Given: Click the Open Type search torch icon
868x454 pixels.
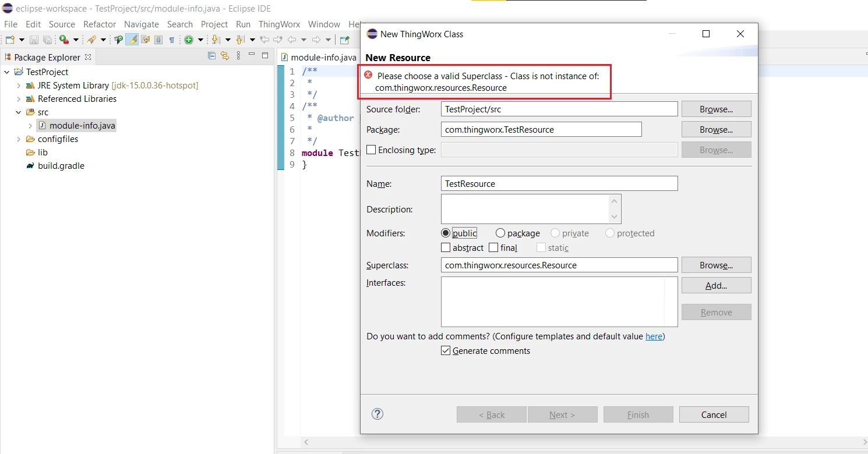Looking at the screenshot, I should pyautogui.click(x=91, y=40).
